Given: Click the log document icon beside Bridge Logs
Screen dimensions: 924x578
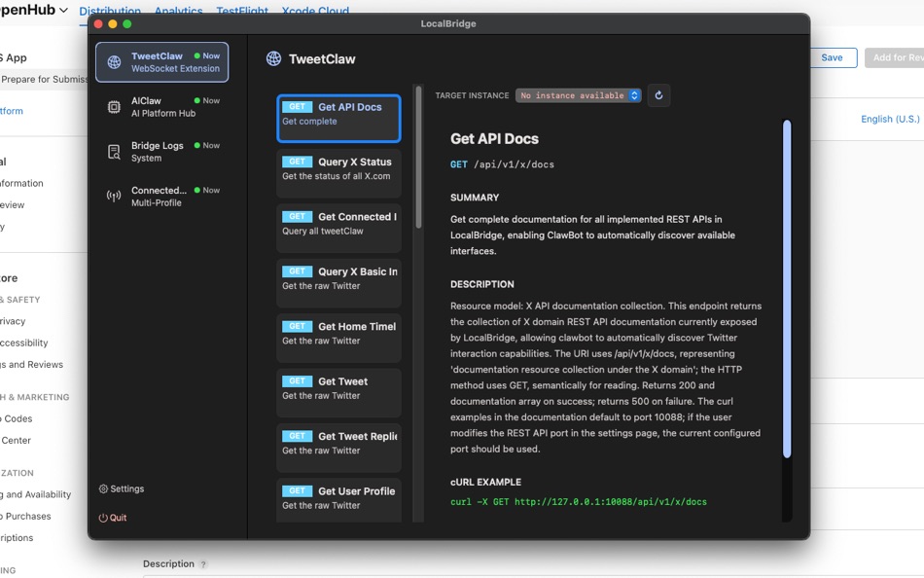Looking at the screenshot, I should tap(115, 152).
